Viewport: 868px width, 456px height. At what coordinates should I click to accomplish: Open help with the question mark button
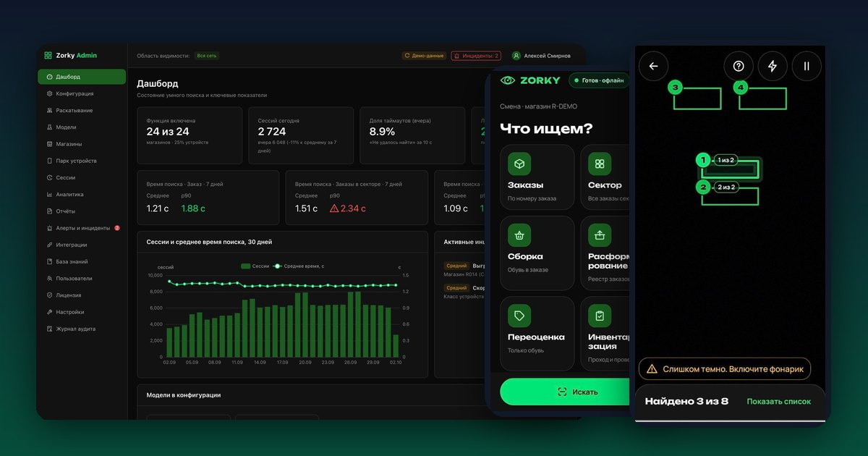click(739, 66)
